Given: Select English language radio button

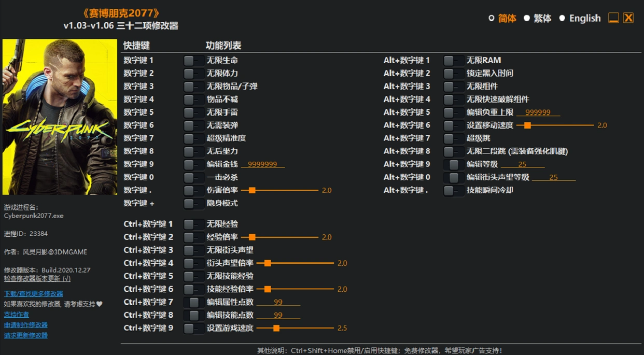Looking at the screenshot, I should pyautogui.click(x=562, y=18).
